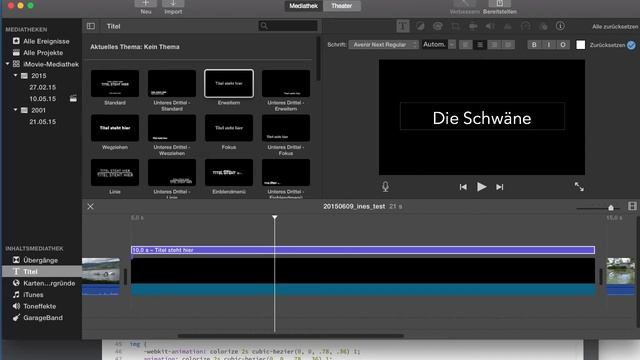Click the Bereitstellen share icon
The width and height of the screenshot is (640, 360).
(500, 4)
